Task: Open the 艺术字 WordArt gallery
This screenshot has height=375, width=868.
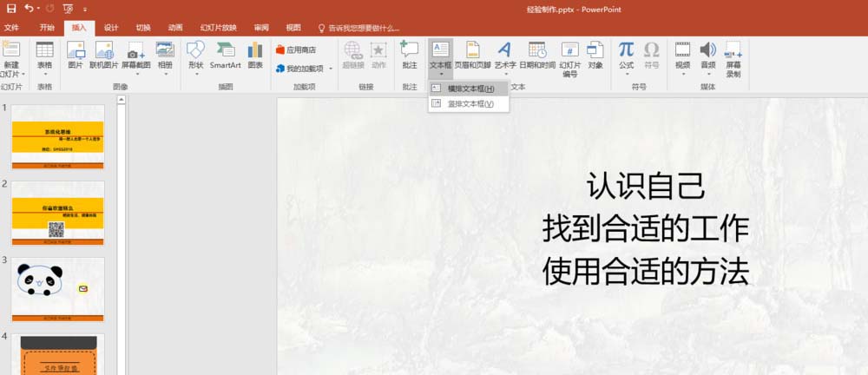Action: pyautogui.click(x=504, y=58)
